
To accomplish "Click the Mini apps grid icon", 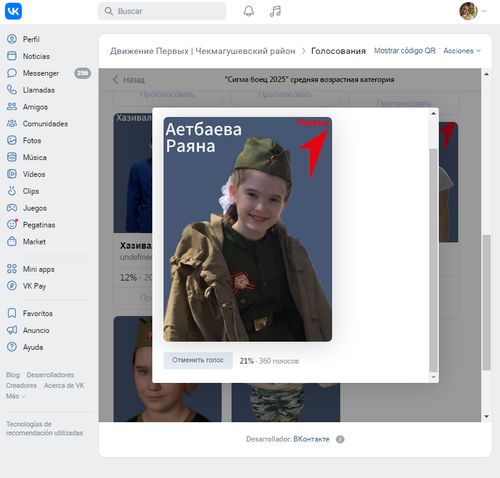I will [x=12, y=269].
